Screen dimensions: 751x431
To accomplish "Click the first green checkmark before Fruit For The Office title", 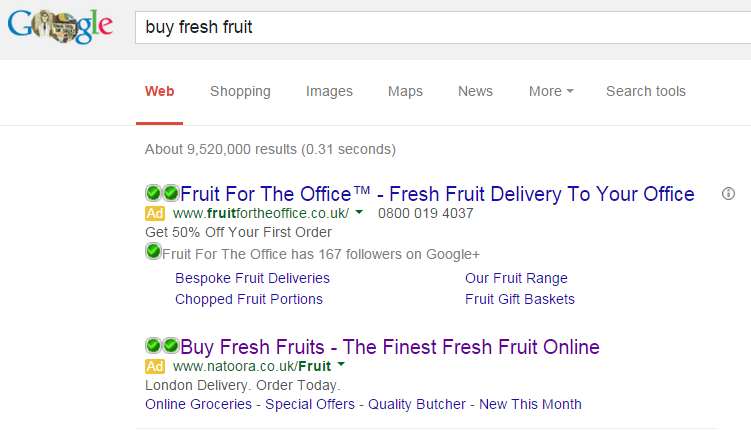I will (153, 193).
